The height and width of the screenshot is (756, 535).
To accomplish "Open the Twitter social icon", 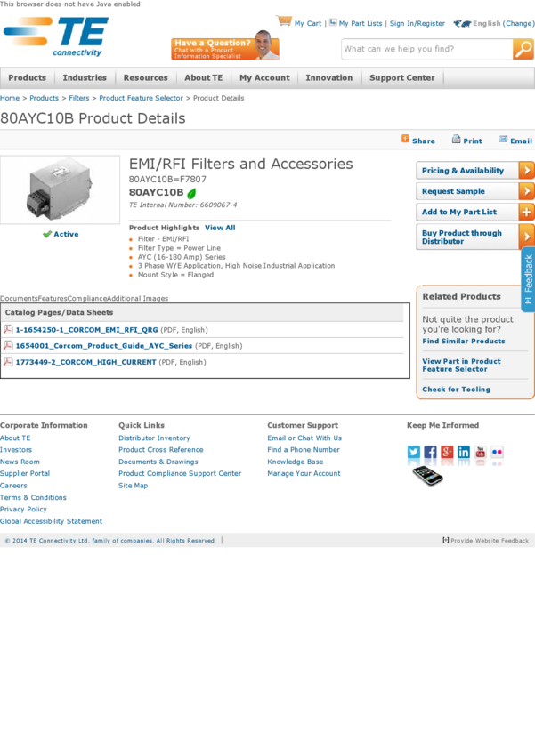I will pos(414,452).
